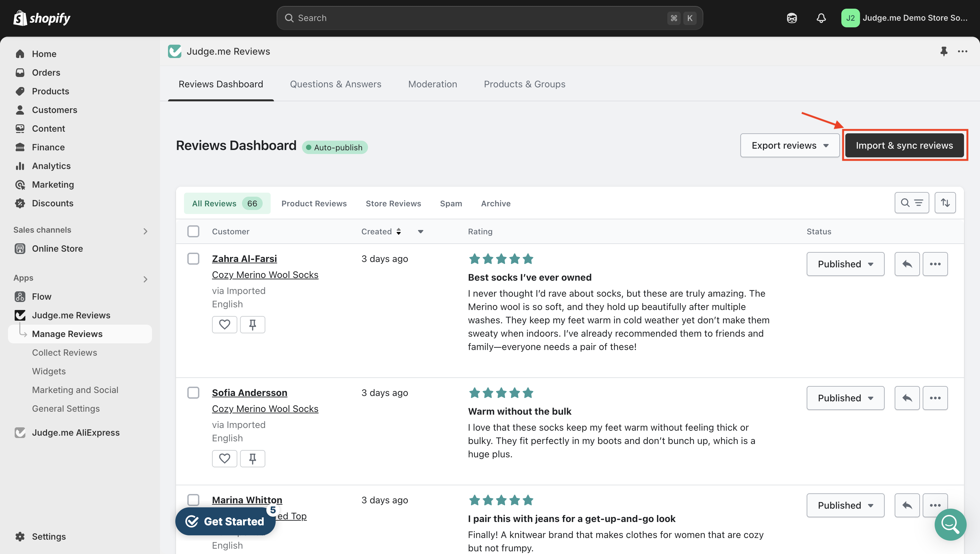Image resolution: width=980 pixels, height=554 pixels.
Task: Open Cozy Merino Wool Socks product link
Action: (x=265, y=275)
